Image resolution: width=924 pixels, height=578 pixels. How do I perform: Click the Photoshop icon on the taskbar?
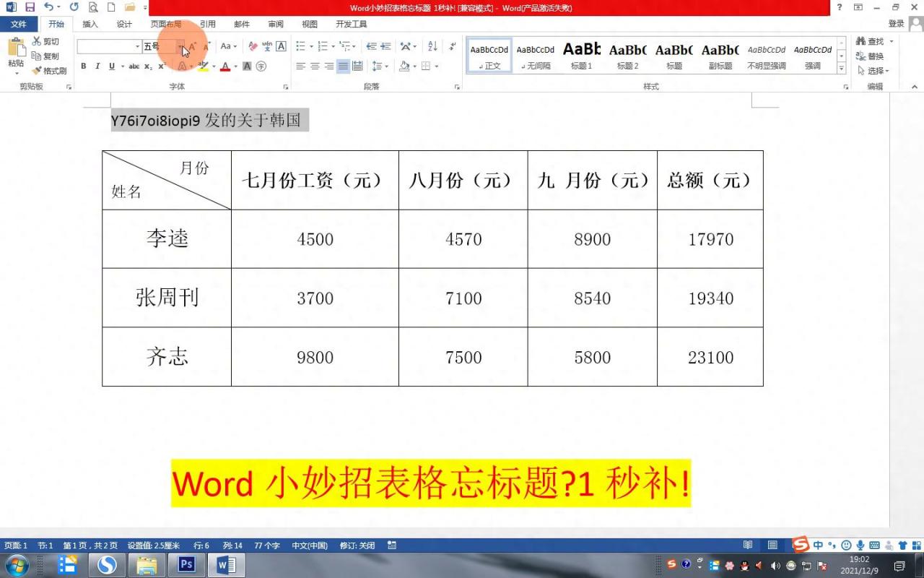pyautogui.click(x=186, y=565)
